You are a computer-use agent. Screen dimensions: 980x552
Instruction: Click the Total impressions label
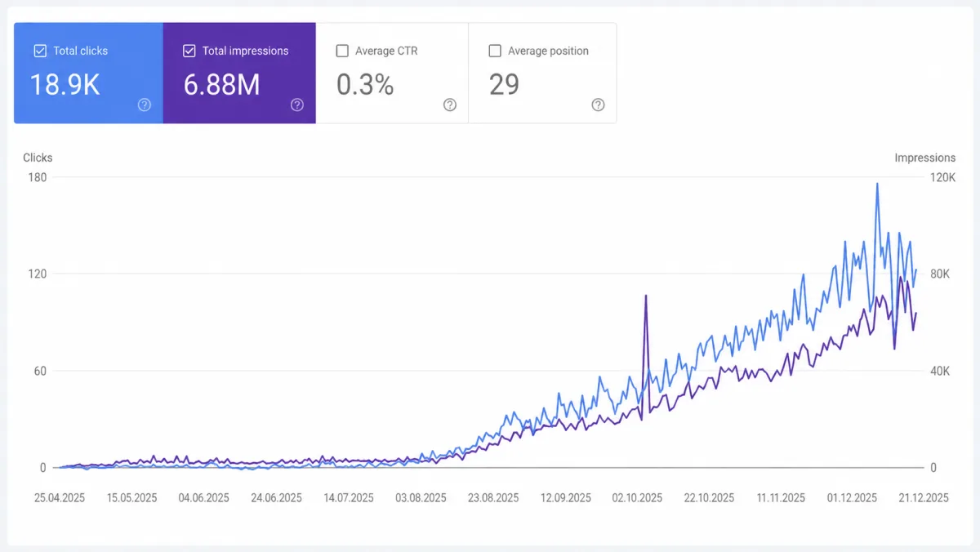coord(246,51)
